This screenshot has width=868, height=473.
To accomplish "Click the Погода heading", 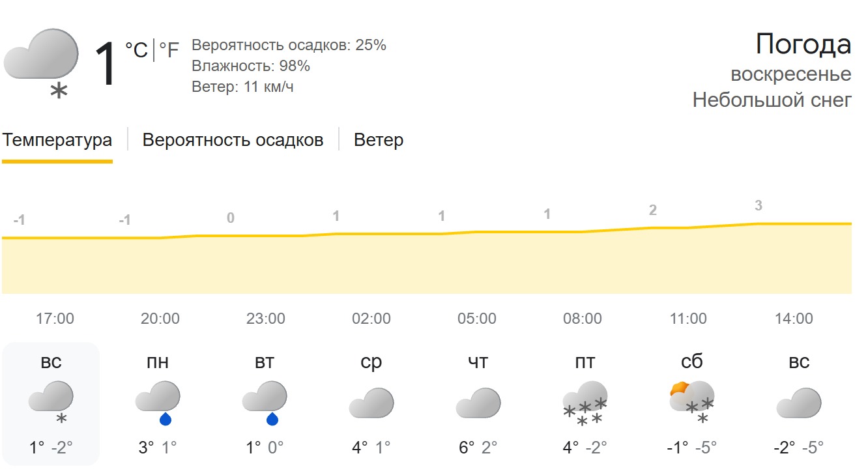I will tap(803, 44).
